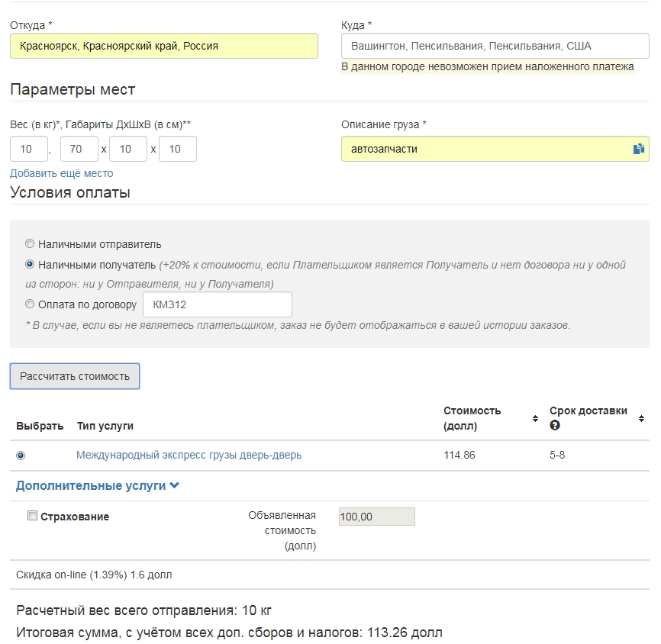The width and height of the screenshot is (661, 644).
Task: Click the delivery time help question icon
Action: pos(555,425)
